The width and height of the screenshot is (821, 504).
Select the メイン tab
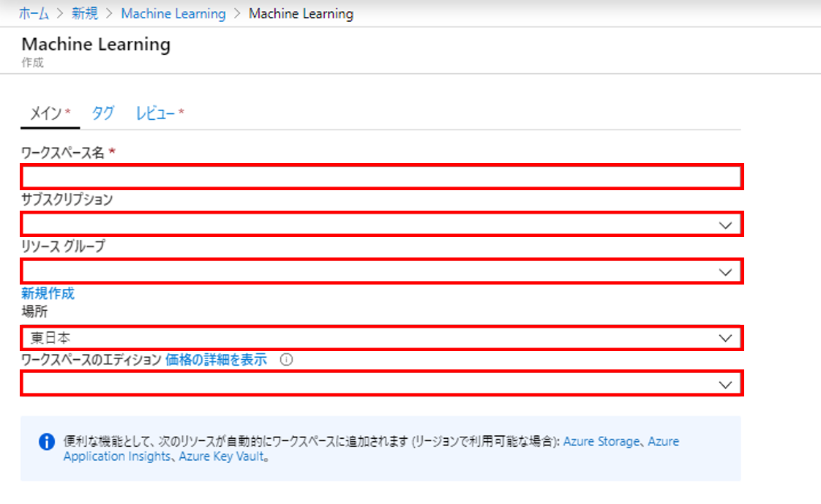click(45, 113)
